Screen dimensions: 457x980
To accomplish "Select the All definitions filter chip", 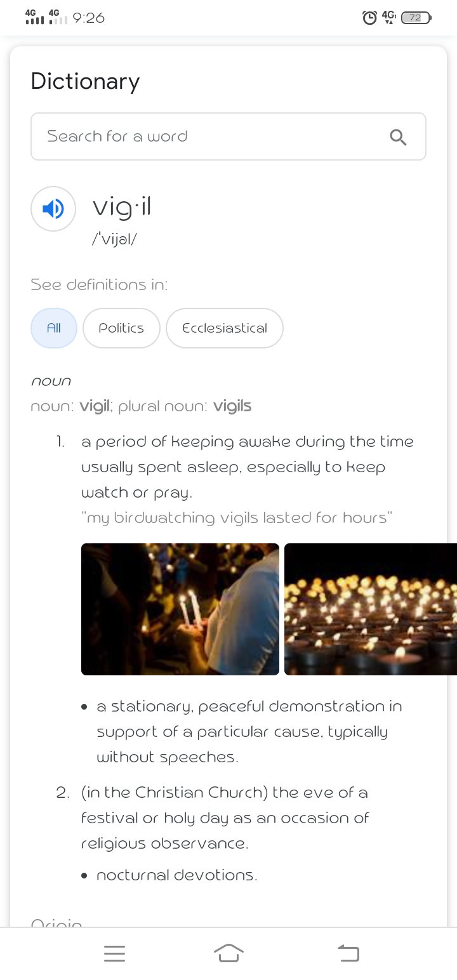I will click(x=54, y=328).
